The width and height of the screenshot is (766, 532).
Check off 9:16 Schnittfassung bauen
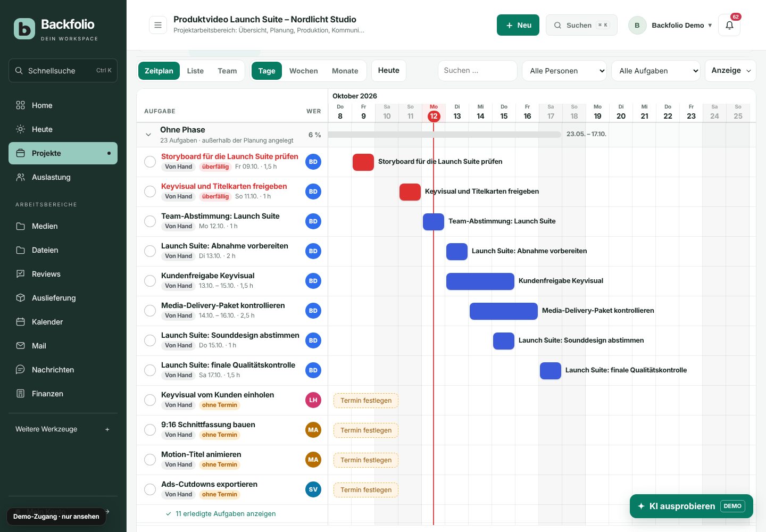pos(150,430)
